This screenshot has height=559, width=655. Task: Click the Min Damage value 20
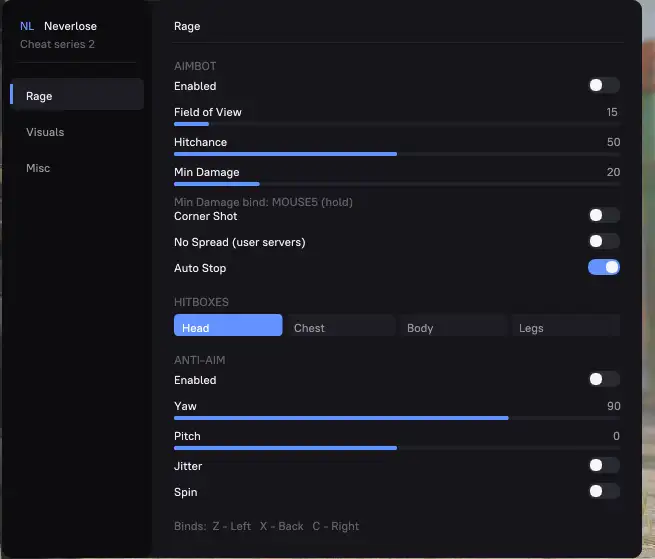point(613,172)
